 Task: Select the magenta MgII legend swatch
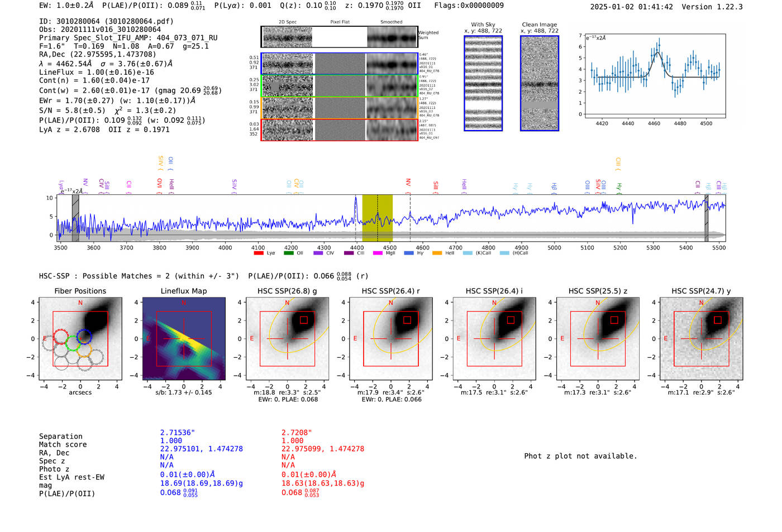tap(377, 253)
